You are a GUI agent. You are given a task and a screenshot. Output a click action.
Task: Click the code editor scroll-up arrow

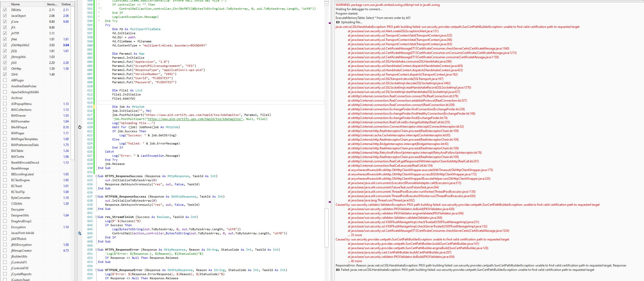tap(326, 3)
